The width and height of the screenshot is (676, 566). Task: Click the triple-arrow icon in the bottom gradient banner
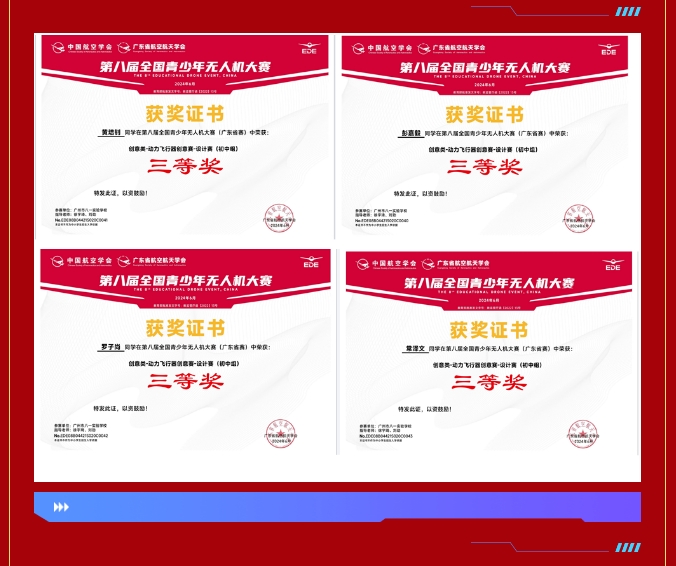(x=61, y=507)
